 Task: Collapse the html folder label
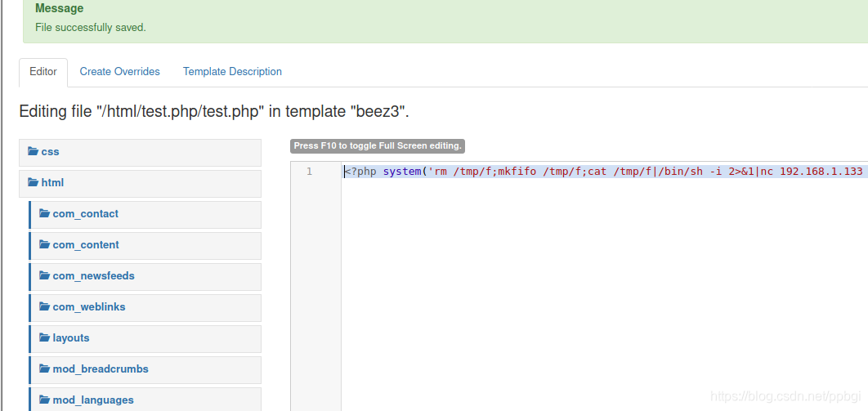point(52,182)
